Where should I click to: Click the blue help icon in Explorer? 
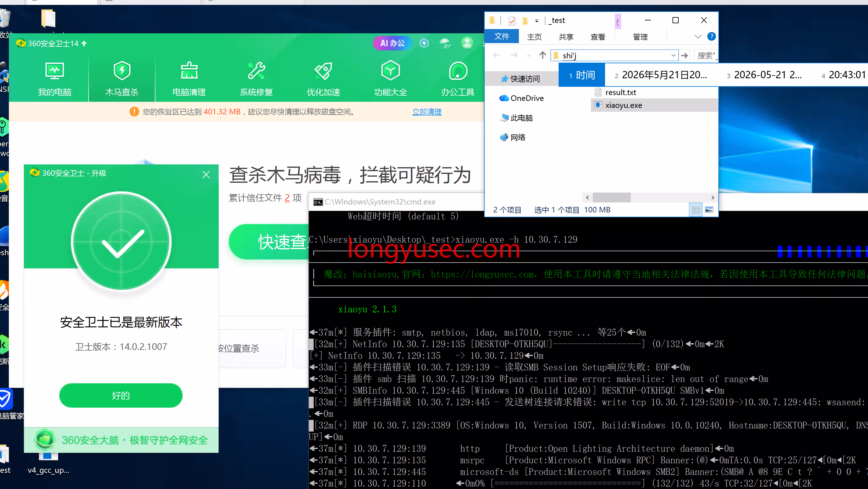coord(711,36)
